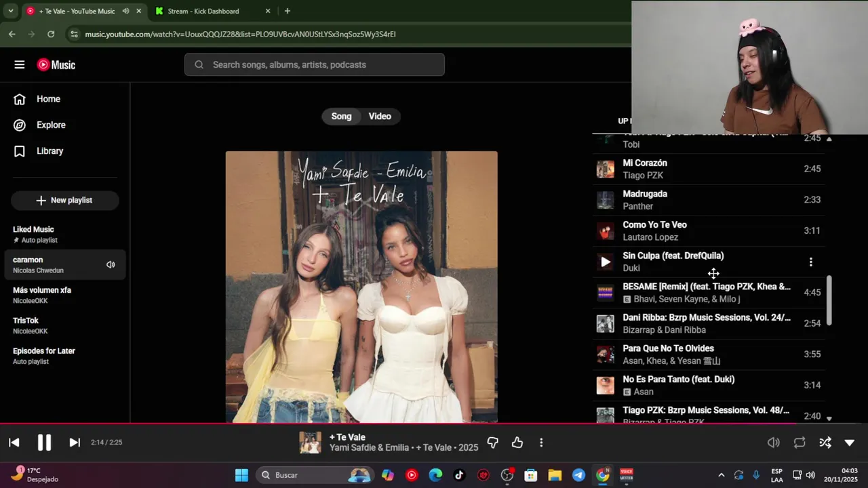This screenshot has width=868, height=488.
Task: Open Sin Culpa row options menu
Action: (810, 262)
